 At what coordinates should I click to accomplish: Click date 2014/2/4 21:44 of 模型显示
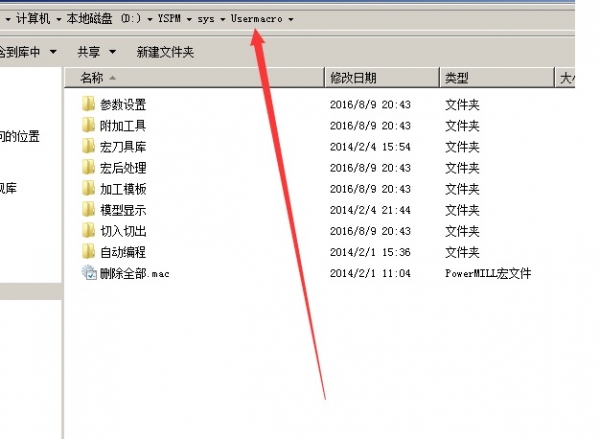click(x=370, y=210)
